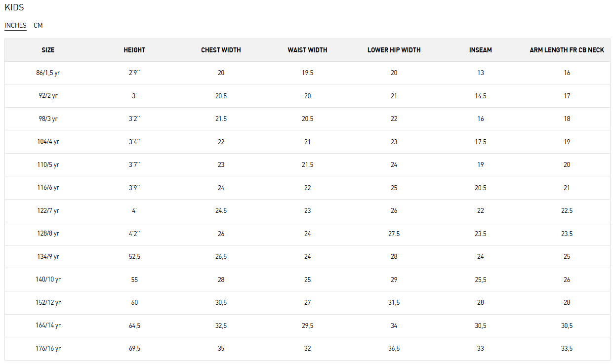614x364 pixels.
Task: Click the SIZE column header
Action: [x=48, y=50]
